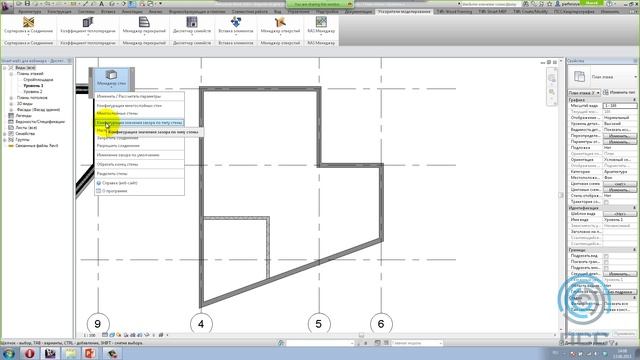Click the Связанные файлы Revit icon
Screen dimensions: 640x360
click(11, 146)
